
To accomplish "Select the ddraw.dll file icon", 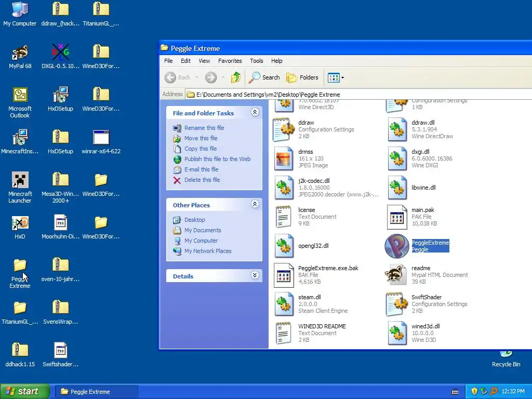I will point(397,129).
